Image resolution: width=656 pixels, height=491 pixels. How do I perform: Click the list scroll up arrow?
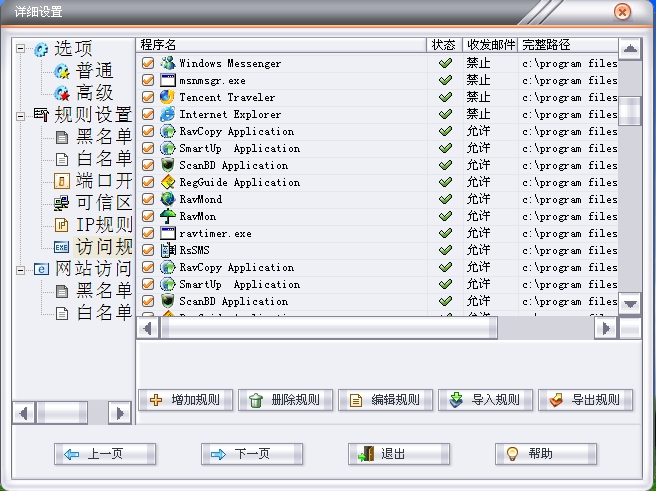click(630, 49)
